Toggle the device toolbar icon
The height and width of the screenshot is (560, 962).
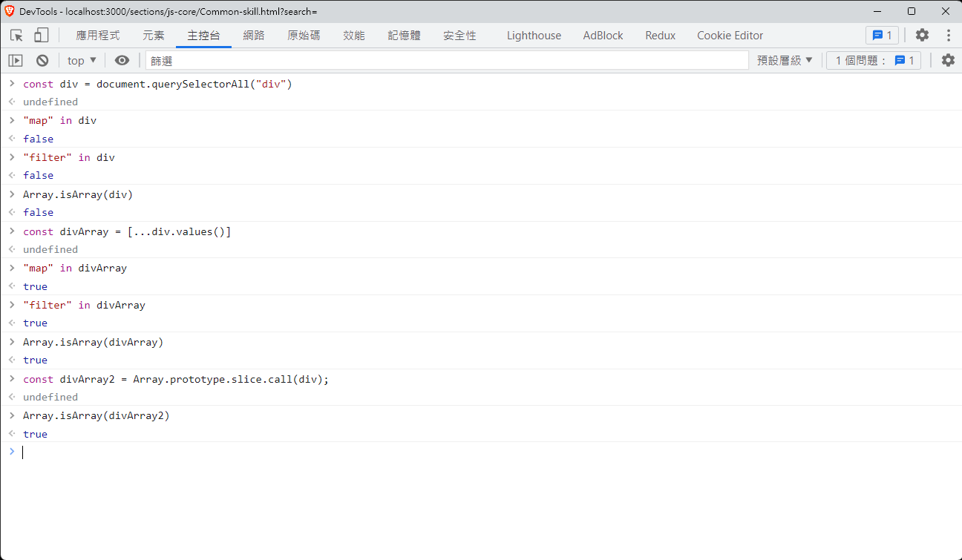(41, 35)
